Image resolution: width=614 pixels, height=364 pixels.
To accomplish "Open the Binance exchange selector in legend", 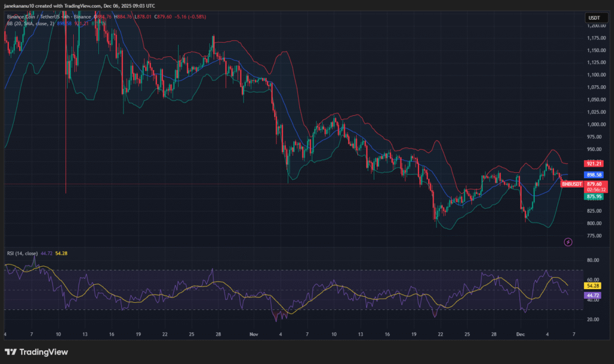I will [x=83, y=17].
